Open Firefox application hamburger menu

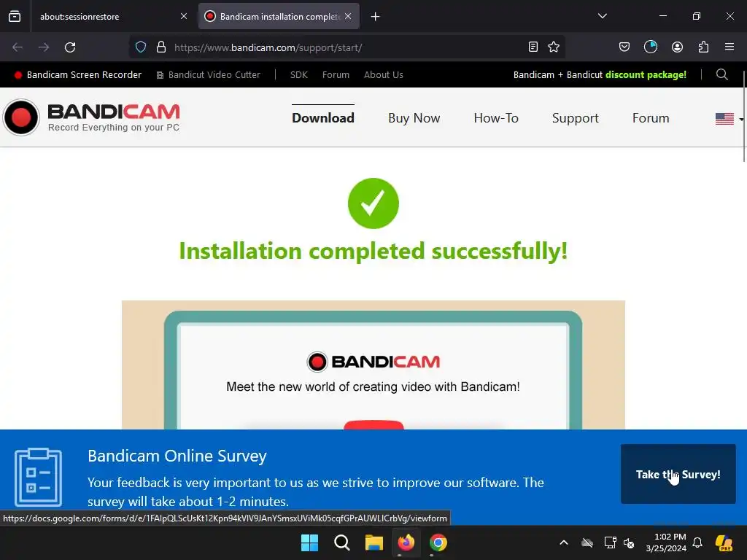(x=729, y=47)
